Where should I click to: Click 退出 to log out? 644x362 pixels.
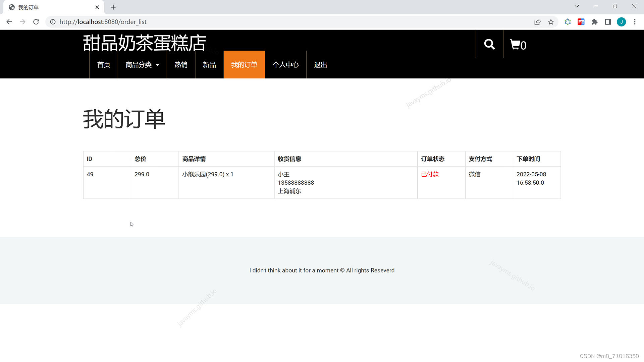click(x=320, y=65)
